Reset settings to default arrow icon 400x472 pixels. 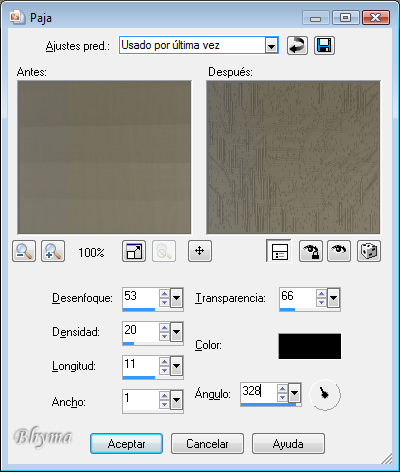[297, 45]
